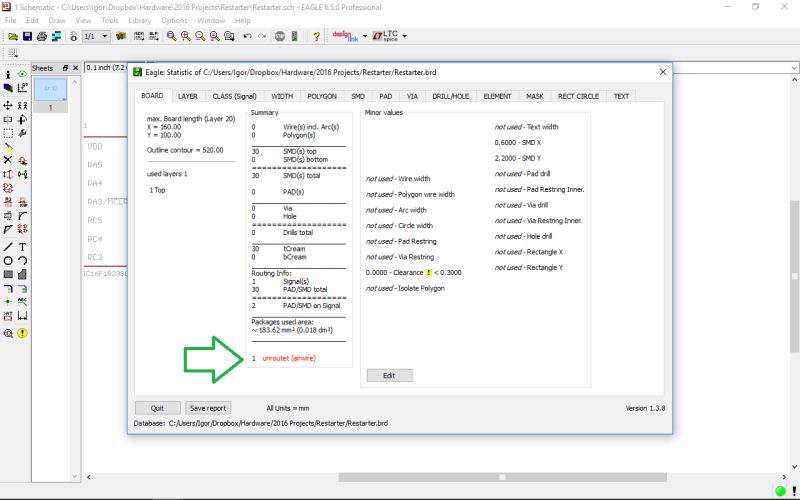800x500 pixels.
Task: Switch to the CLASS (Signal) tab
Action: pyautogui.click(x=234, y=96)
